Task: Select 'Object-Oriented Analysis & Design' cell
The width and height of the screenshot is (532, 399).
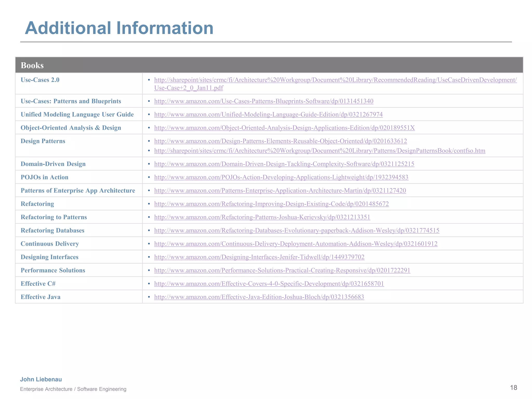Action: point(79,128)
